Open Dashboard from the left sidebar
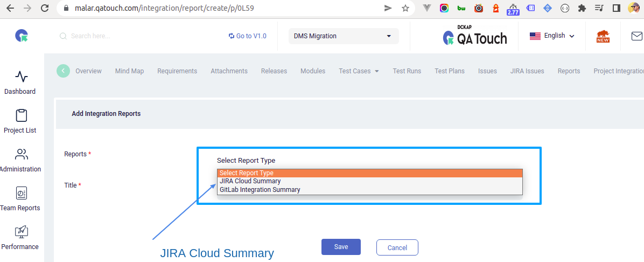 (x=20, y=82)
